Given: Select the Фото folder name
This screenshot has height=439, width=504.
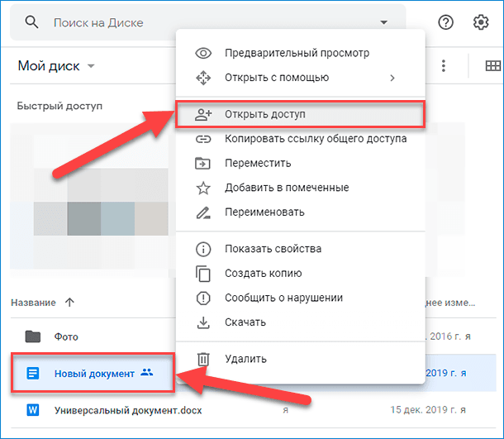Looking at the screenshot, I should (x=66, y=336).
